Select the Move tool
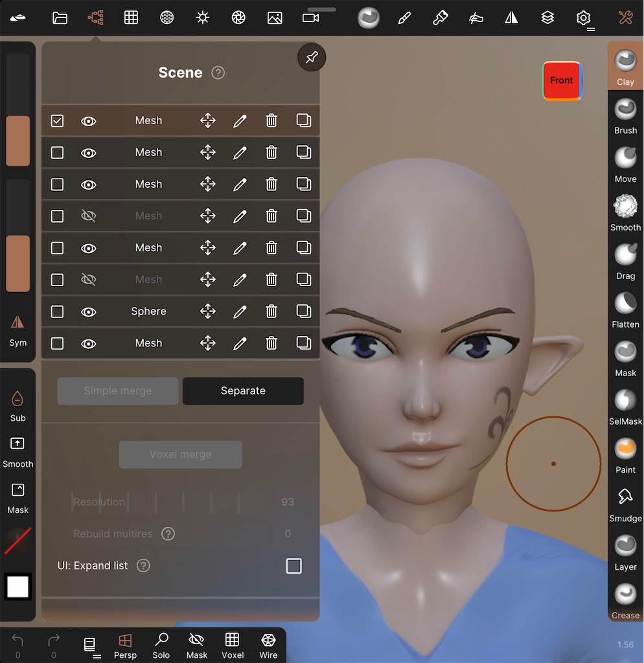644x663 pixels. pos(625,164)
